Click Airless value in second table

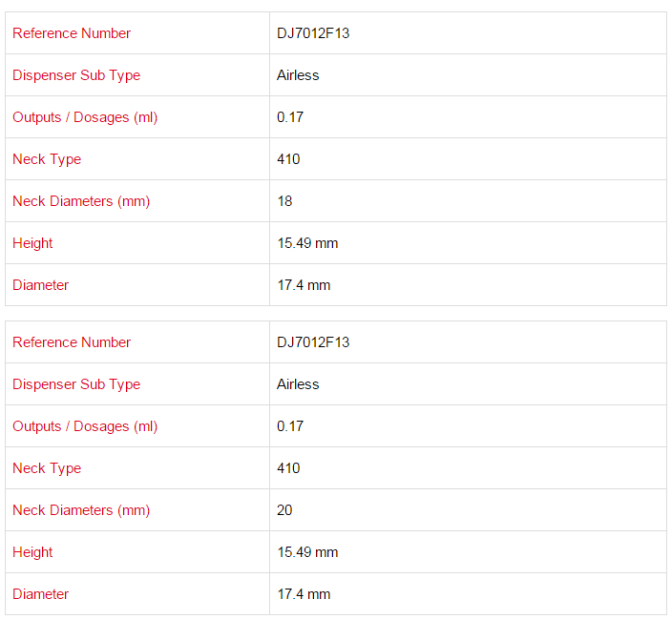pyautogui.click(x=298, y=384)
